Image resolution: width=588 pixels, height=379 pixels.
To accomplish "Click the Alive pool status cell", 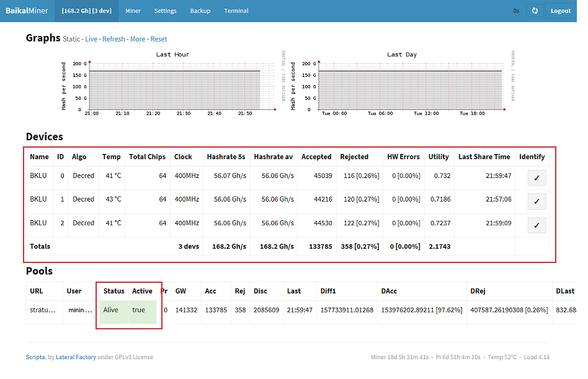I will coord(114,312).
